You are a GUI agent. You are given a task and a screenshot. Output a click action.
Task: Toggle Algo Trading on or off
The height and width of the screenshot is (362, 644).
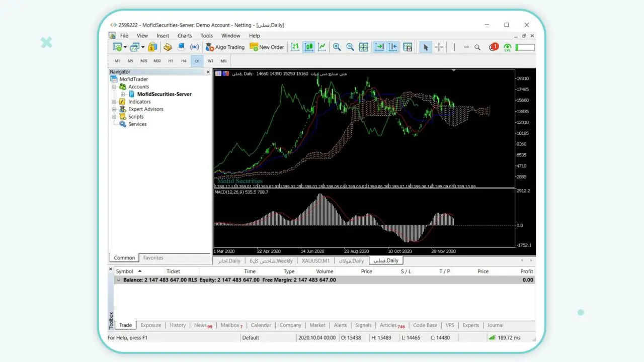[225, 47]
